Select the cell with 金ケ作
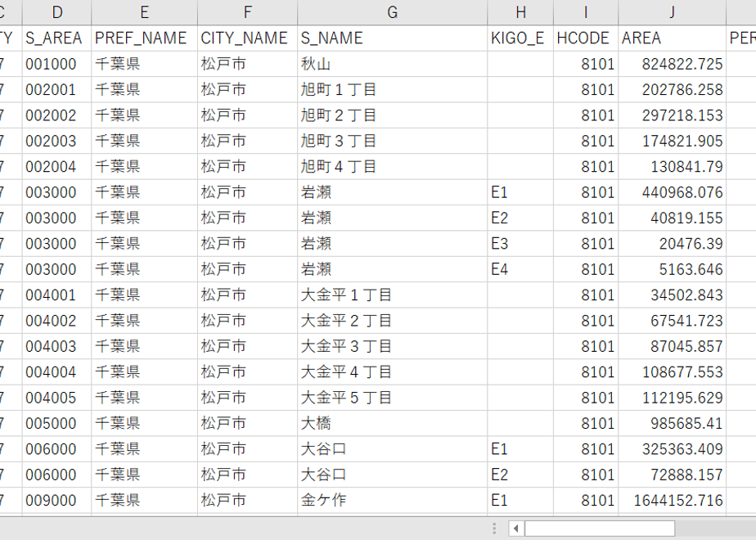This screenshot has height=540, width=756. pos(392,501)
